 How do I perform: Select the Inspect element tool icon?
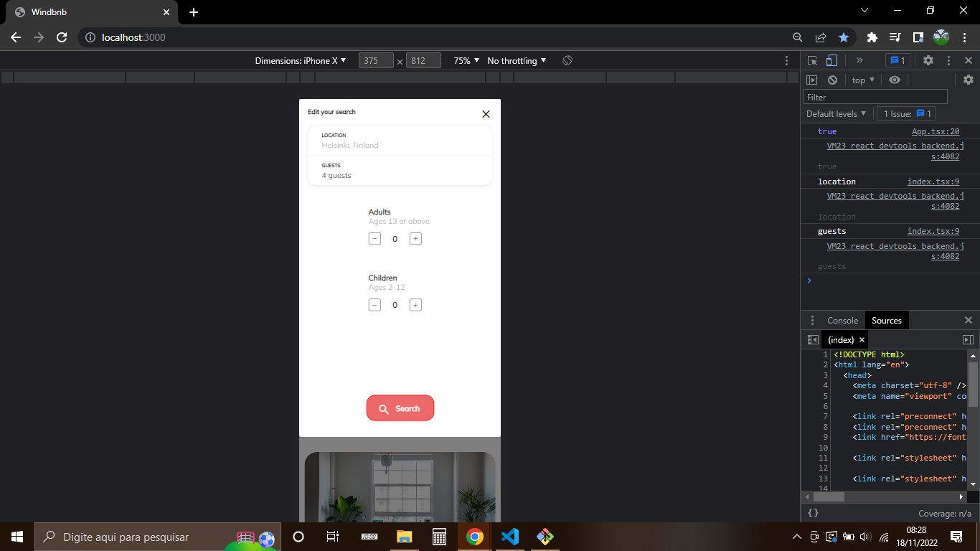[813, 60]
